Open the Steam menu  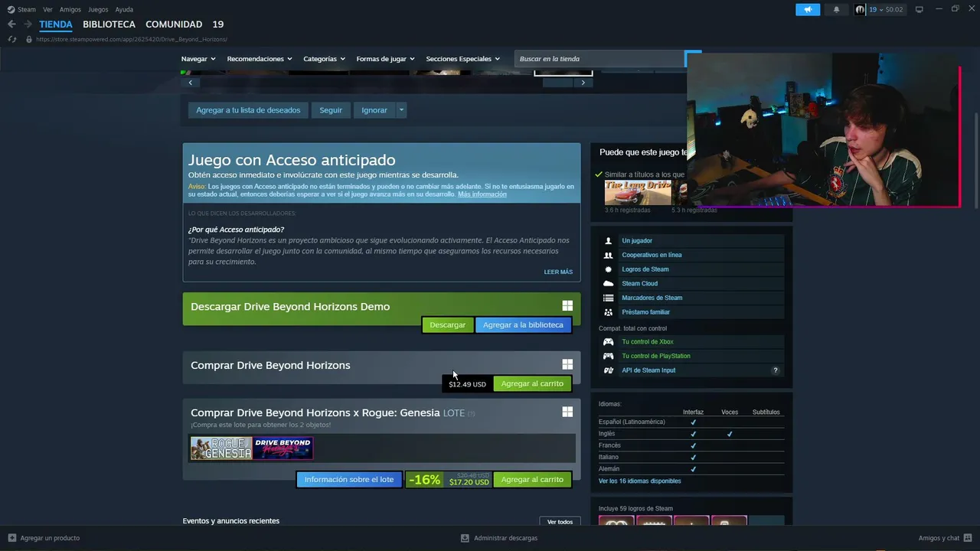pos(27,10)
